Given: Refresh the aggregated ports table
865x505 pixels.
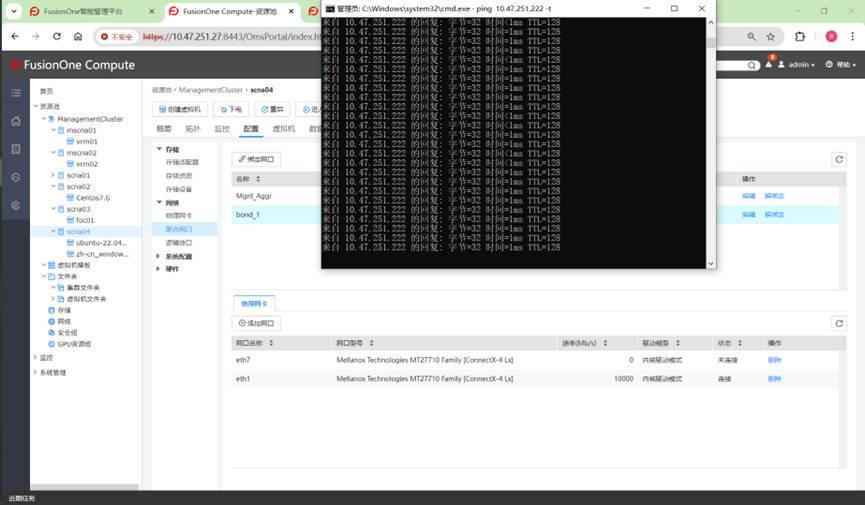Looking at the screenshot, I should pyautogui.click(x=839, y=160).
